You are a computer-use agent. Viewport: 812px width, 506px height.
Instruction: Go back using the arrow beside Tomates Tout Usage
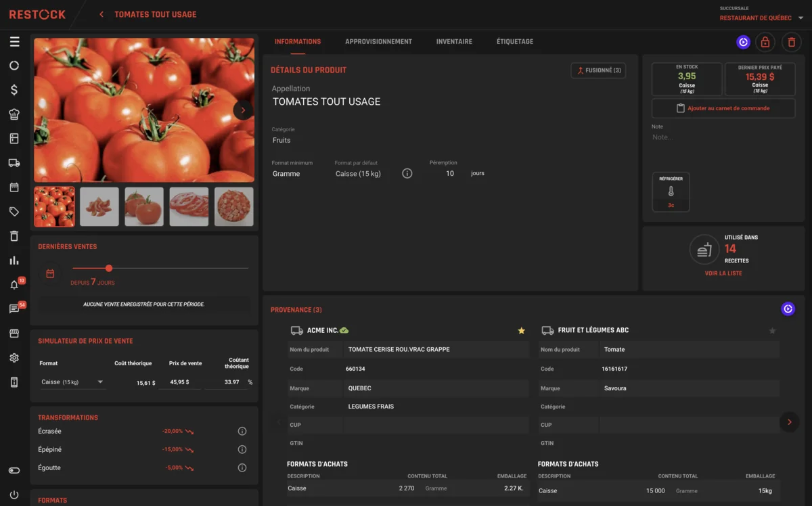101,14
